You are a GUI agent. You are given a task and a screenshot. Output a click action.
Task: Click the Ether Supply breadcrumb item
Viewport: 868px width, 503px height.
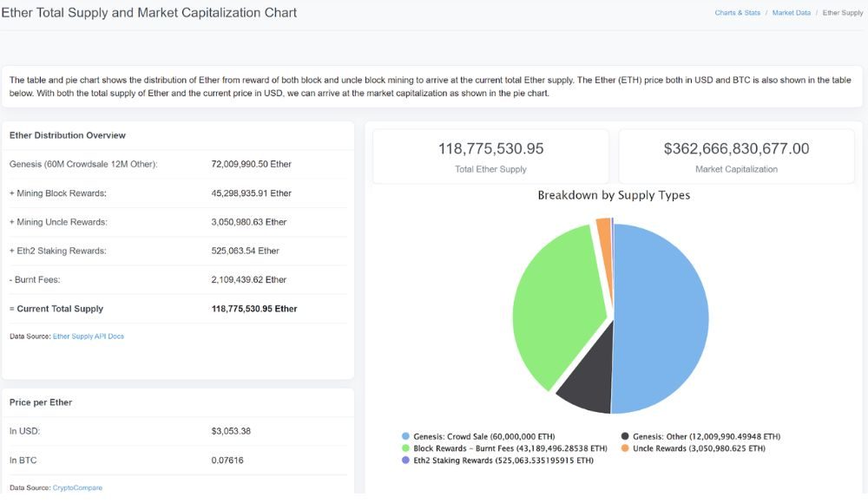842,13
